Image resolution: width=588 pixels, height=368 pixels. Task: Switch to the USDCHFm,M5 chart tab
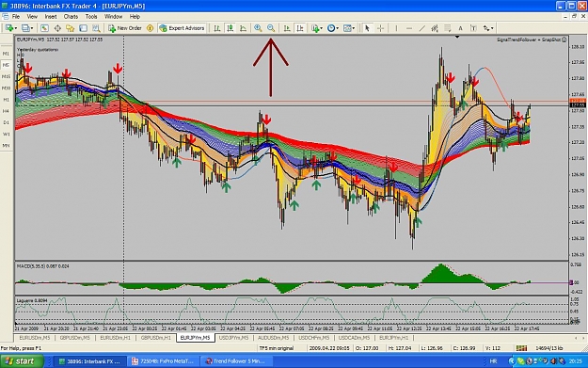click(x=314, y=338)
